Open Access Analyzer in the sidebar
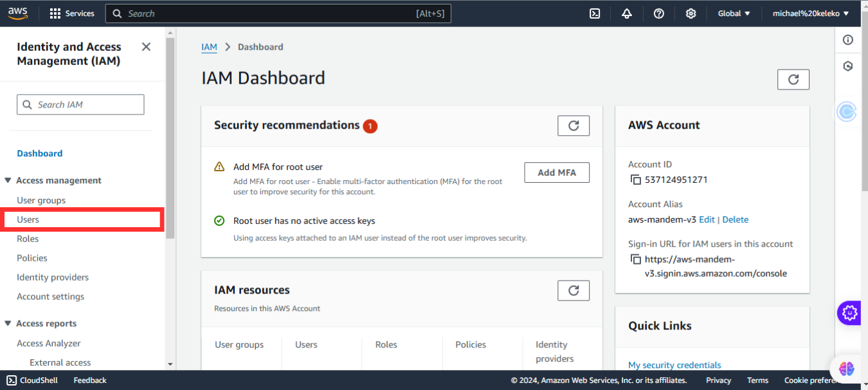Viewport: 868px width, 390px height. (x=49, y=344)
